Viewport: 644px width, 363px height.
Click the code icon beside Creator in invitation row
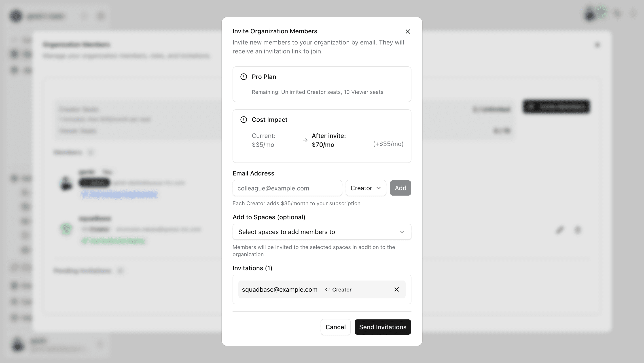[x=328, y=289]
